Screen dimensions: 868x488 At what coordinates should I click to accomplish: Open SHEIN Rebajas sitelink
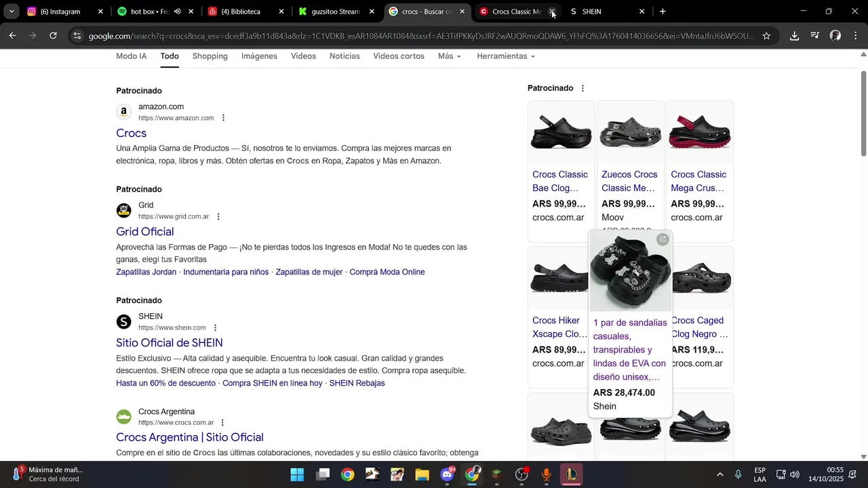click(357, 383)
